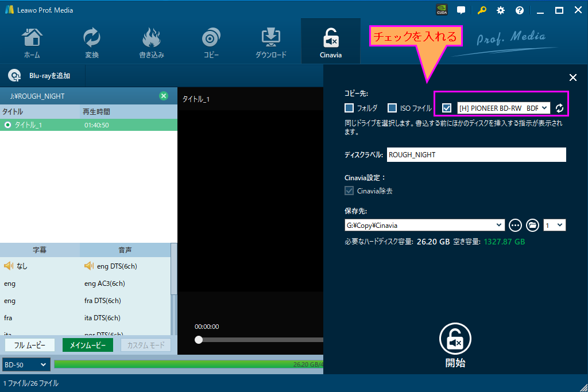The width and height of the screenshot is (588, 392).
Task: Click the green disc capacity bar
Action: tap(188, 364)
